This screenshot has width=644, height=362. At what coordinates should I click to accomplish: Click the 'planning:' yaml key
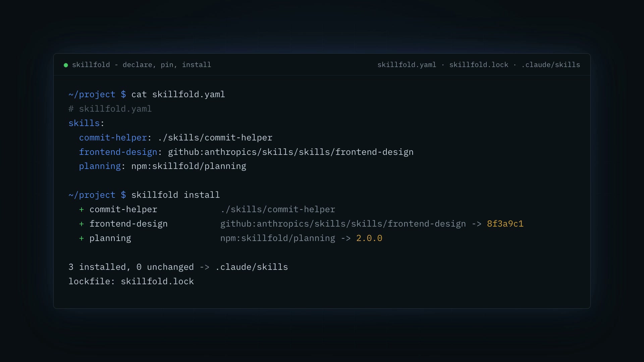point(102,166)
